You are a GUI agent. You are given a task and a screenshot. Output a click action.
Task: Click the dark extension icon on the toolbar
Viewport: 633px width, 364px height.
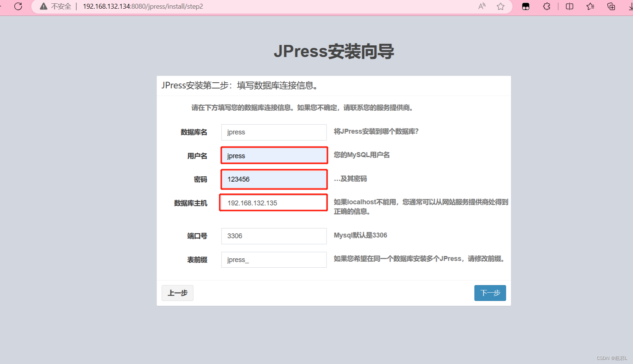pos(525,6)
